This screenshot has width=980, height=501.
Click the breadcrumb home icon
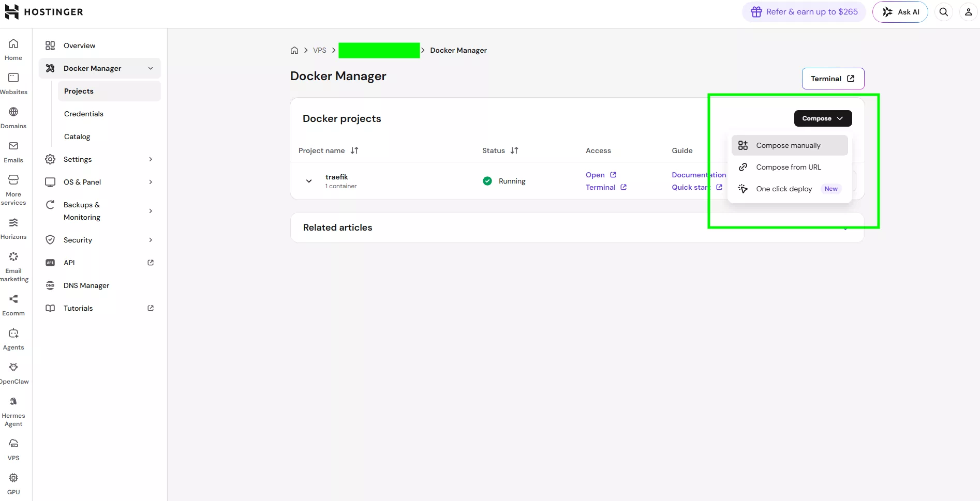[294, 50]
